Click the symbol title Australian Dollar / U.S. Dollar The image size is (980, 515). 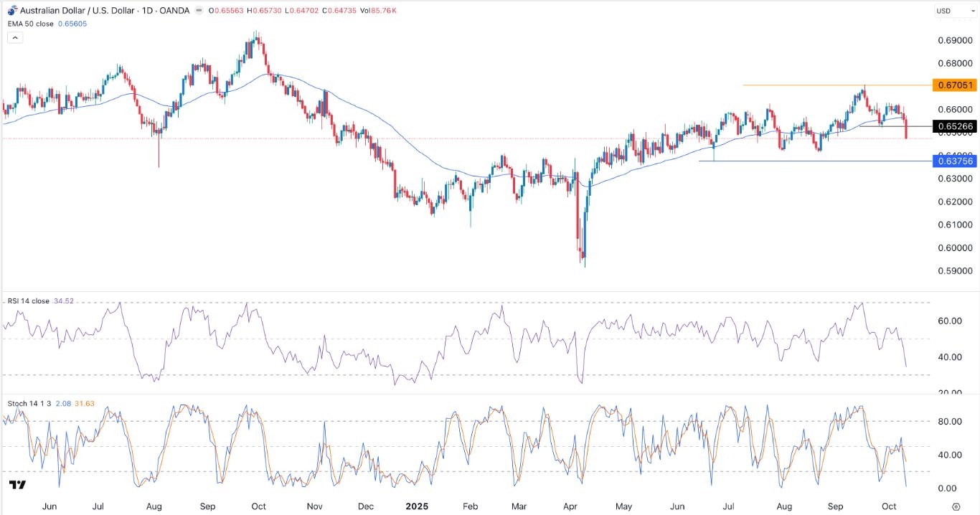(79, 11)
